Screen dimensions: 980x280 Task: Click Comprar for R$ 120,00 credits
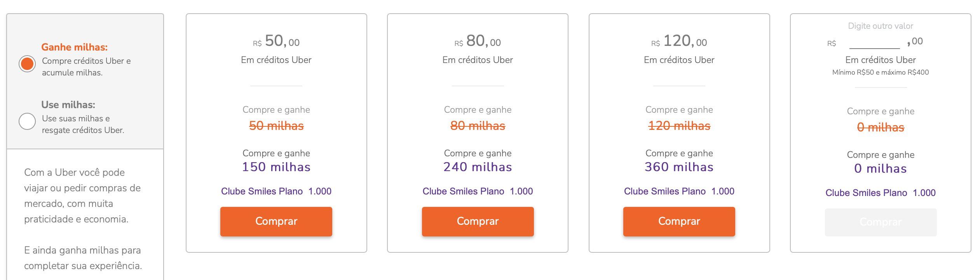[x=679, y=222]
